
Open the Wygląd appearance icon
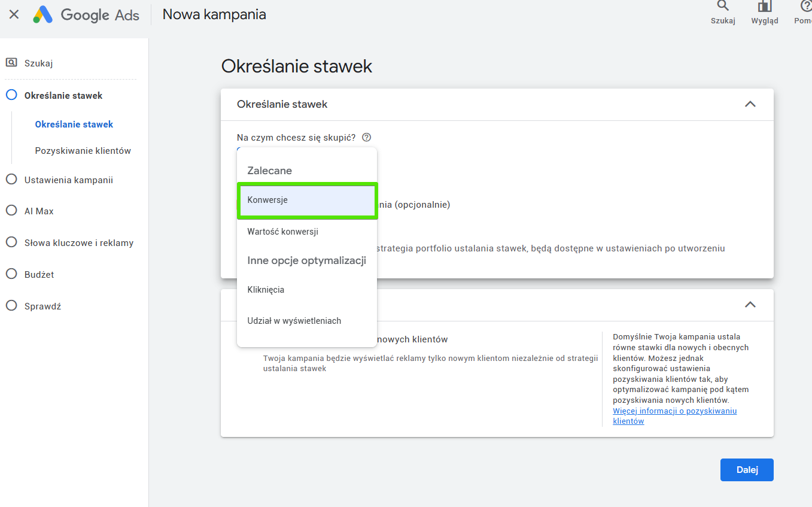[764, 7]
